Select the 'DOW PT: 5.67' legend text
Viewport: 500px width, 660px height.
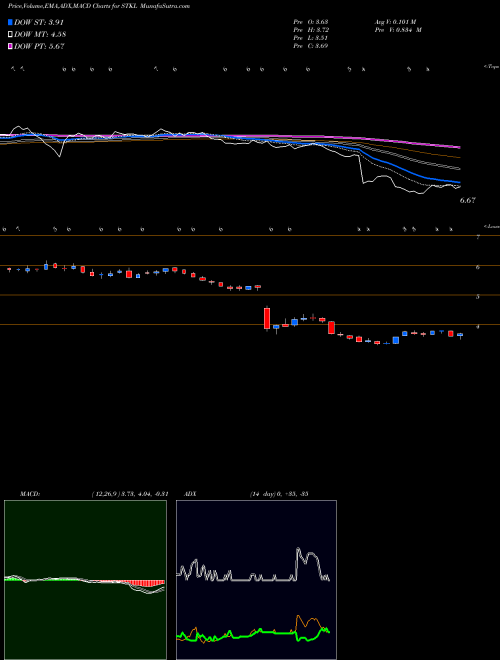(x=39, y=46)
